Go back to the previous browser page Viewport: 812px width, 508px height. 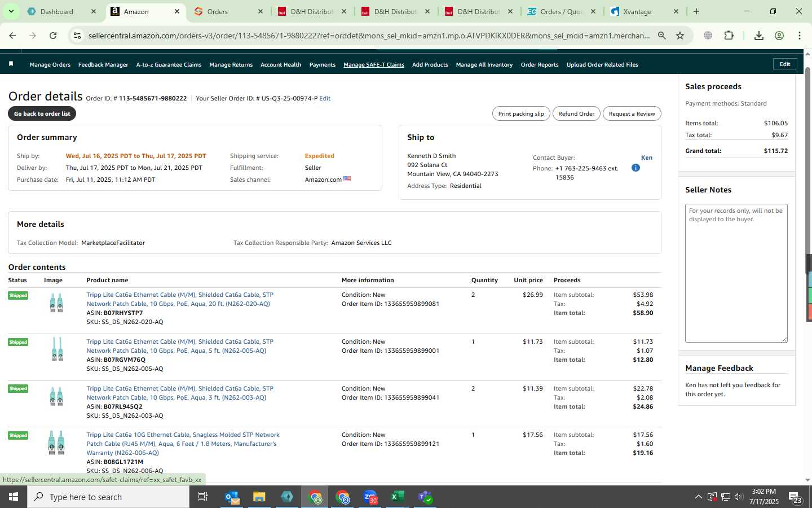pos(12,36)
